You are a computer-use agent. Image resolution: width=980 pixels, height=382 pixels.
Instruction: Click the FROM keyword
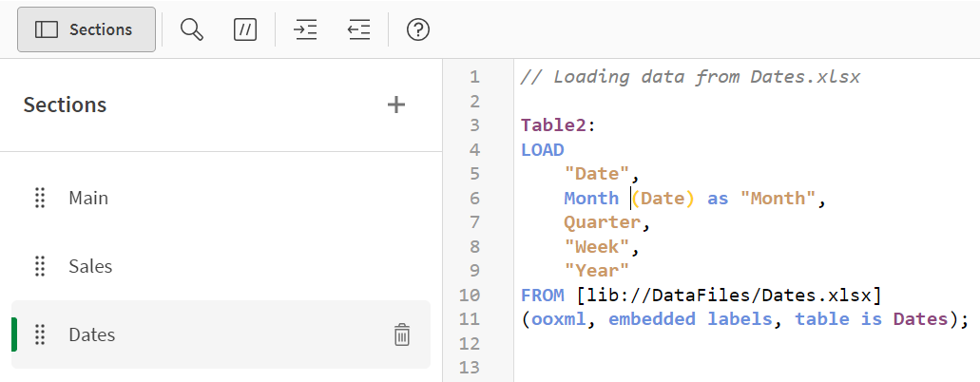tap(543, 295)
